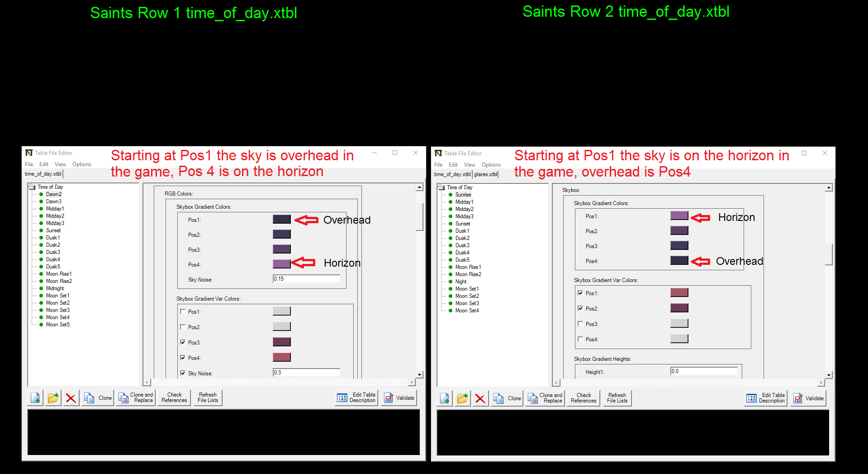Pick Skybox Gradient Pos1 swatch, left window
The image size is (868, 474).
(282, 219)
